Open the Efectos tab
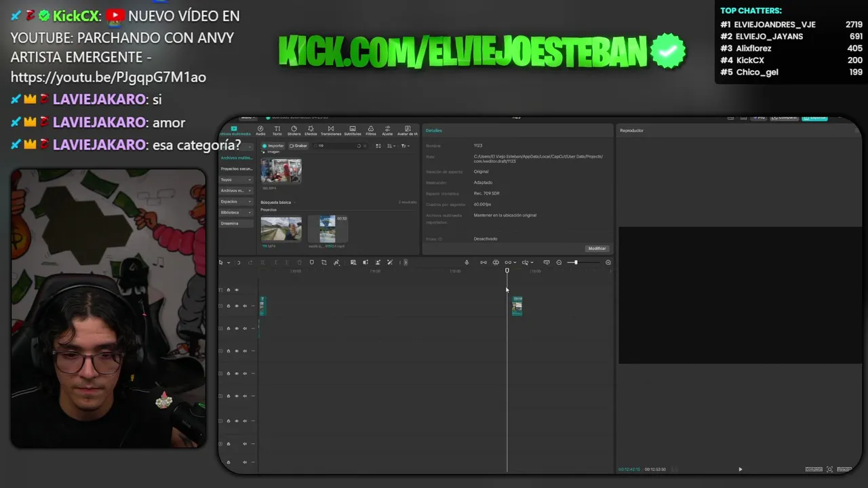 point(311,130)
